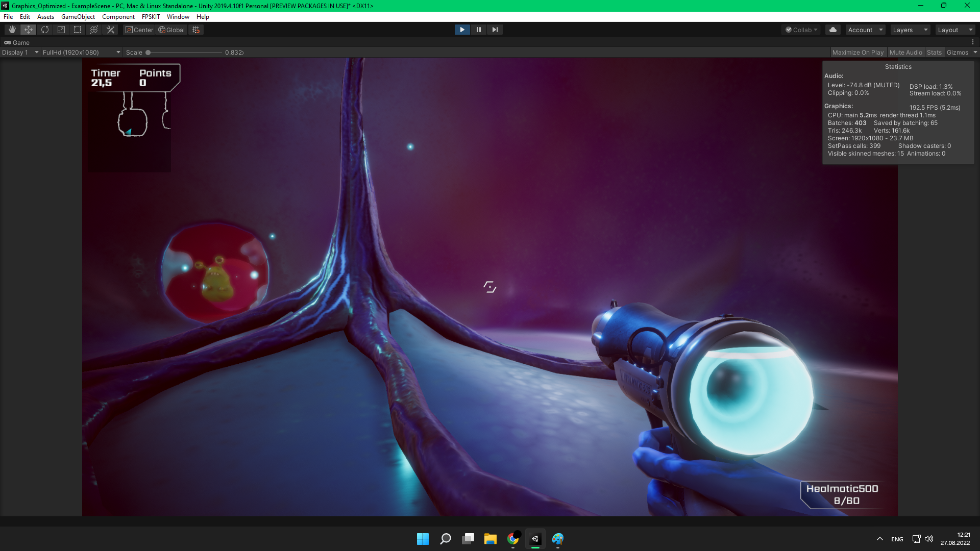
Task: Open the Game view options menu
Action: coord(973,42)
